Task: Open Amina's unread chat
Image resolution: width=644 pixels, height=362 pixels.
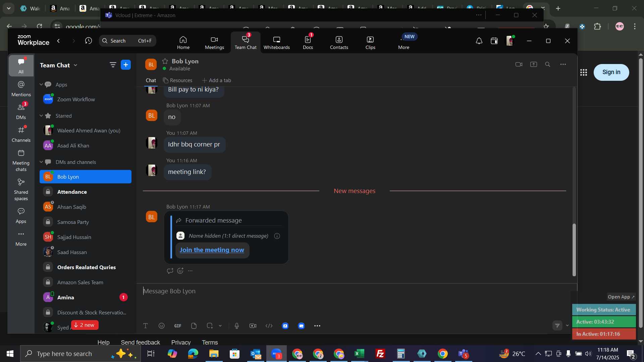Action: [x=86, y=298]
